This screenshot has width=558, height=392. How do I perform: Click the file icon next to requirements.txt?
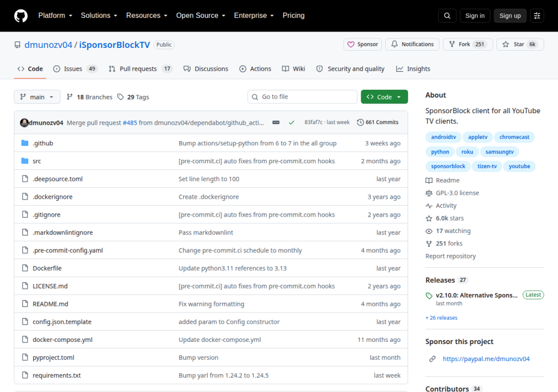coord(25,375)
